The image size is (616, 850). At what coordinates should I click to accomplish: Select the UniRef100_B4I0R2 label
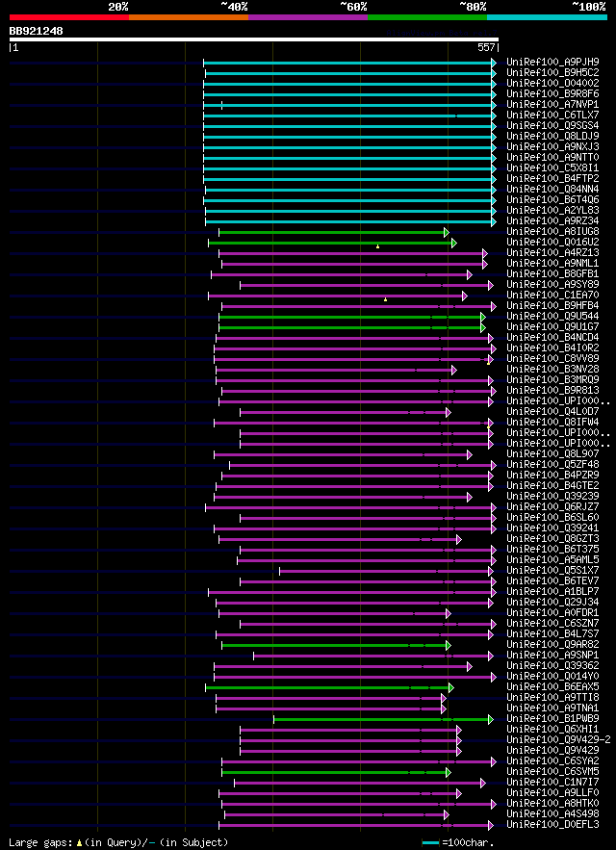[552, 348]
